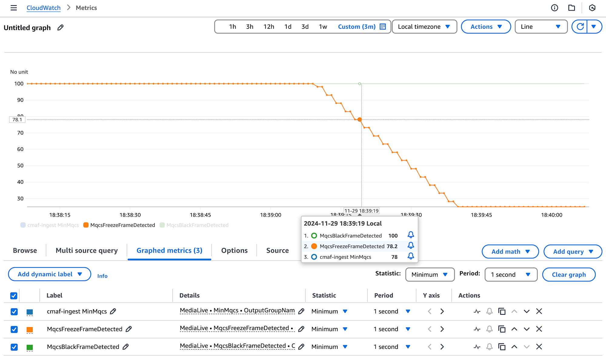Open the hamburger navigation menu

14,8
